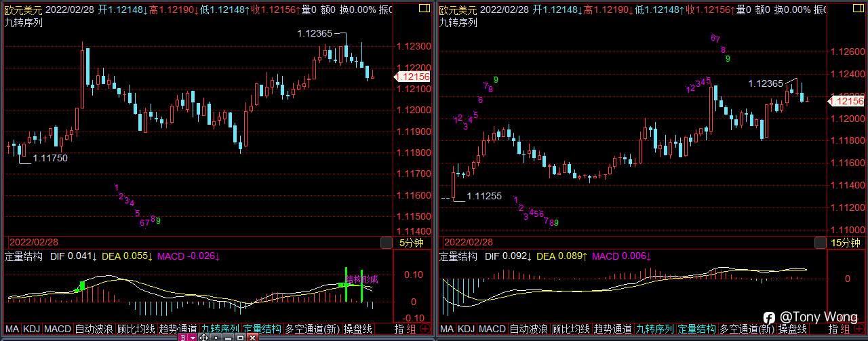
Task: Switch to 操盘线 tab in 5-minute panel
Action: click(358, 329)
